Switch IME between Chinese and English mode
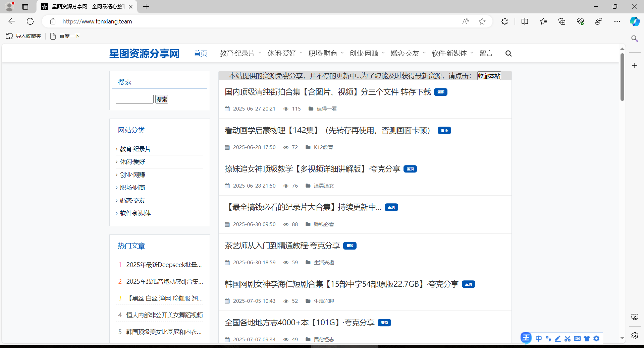Screen dimensions: 644x348 538,339
